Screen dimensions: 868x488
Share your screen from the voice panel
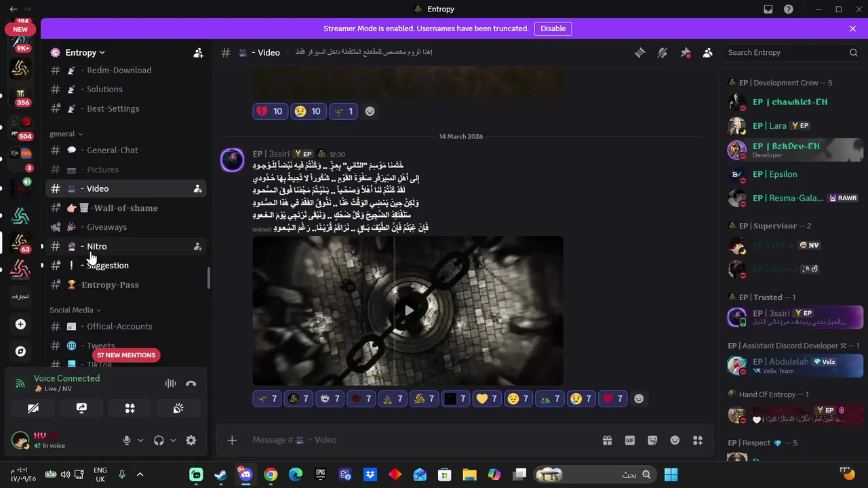(x=81, y=408)
